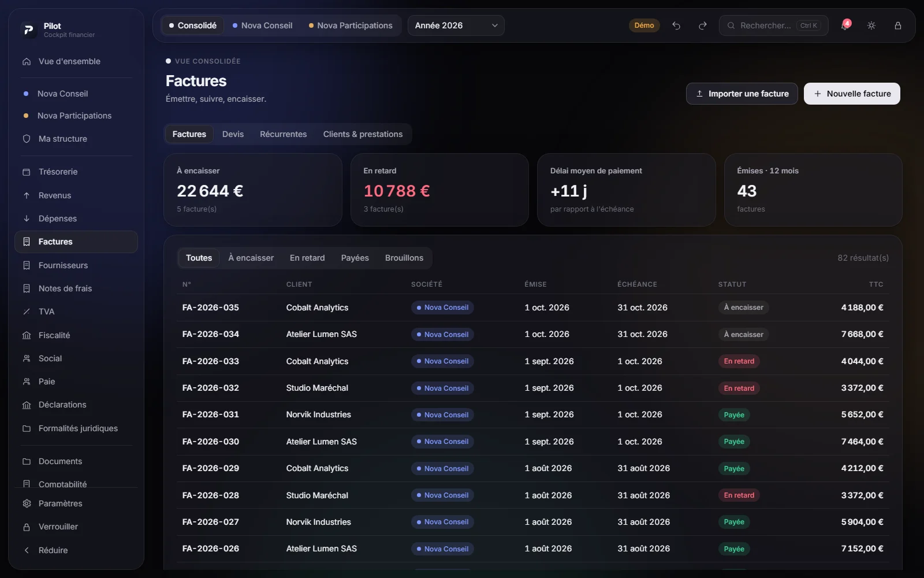The width and height of the screenshot is (924, 578).
Task: Select Ma structure in sidebar
Action: point(76,139)
